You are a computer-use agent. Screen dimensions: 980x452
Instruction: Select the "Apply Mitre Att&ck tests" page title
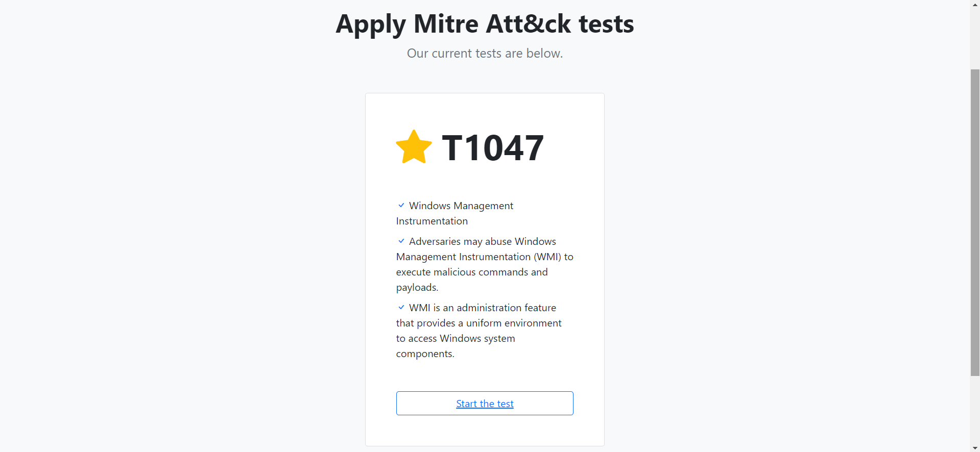click(x=484, y=23)
